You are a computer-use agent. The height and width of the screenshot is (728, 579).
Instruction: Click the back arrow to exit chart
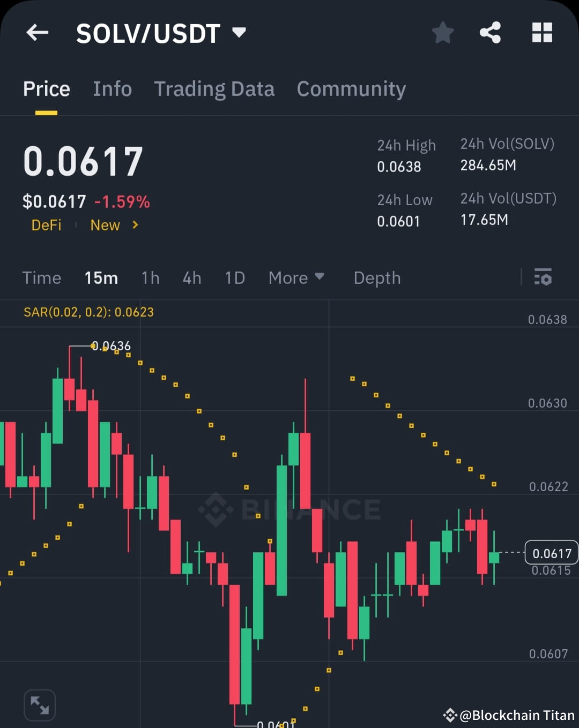click(x=36, y=32)
